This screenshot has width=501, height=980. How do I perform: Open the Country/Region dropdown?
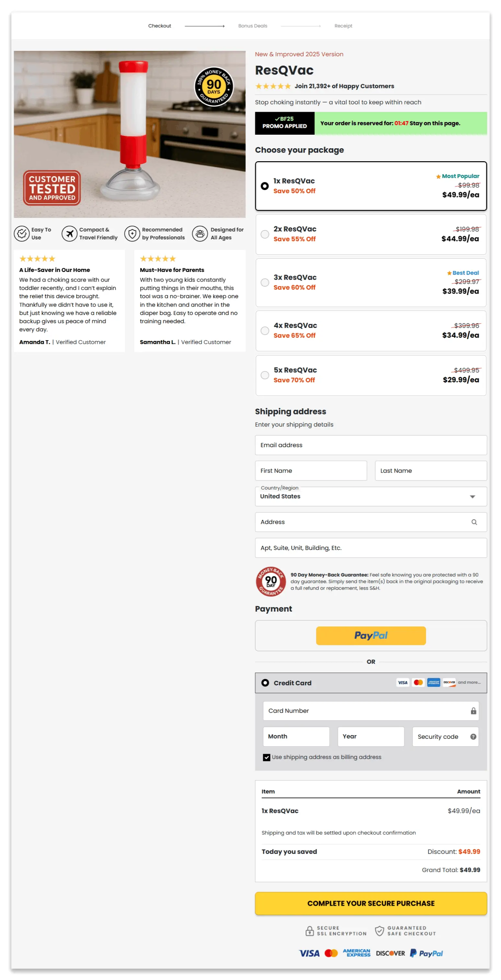(x=370, y=496)
